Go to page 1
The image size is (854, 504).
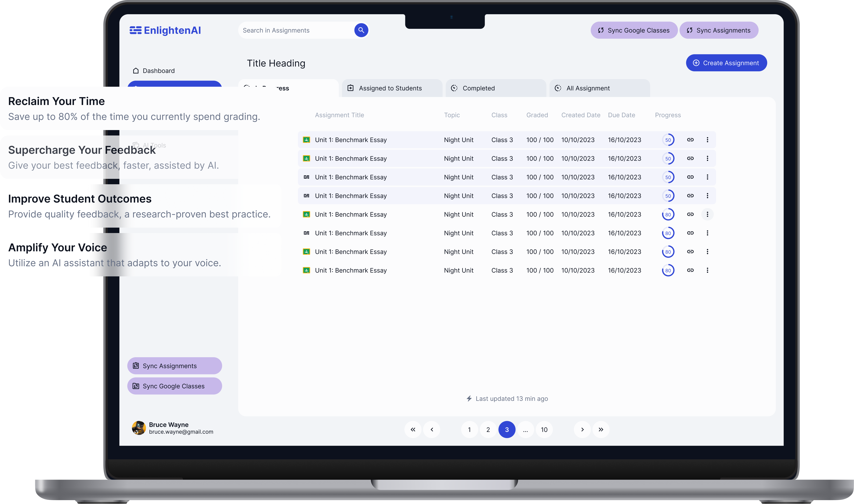[469, 430]
